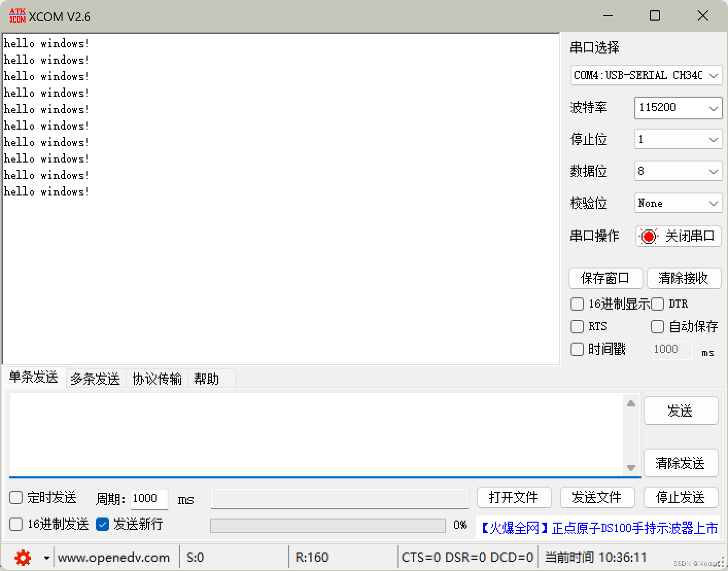
Task: Click the 打开文件 open file button
Action: (514, 497)
